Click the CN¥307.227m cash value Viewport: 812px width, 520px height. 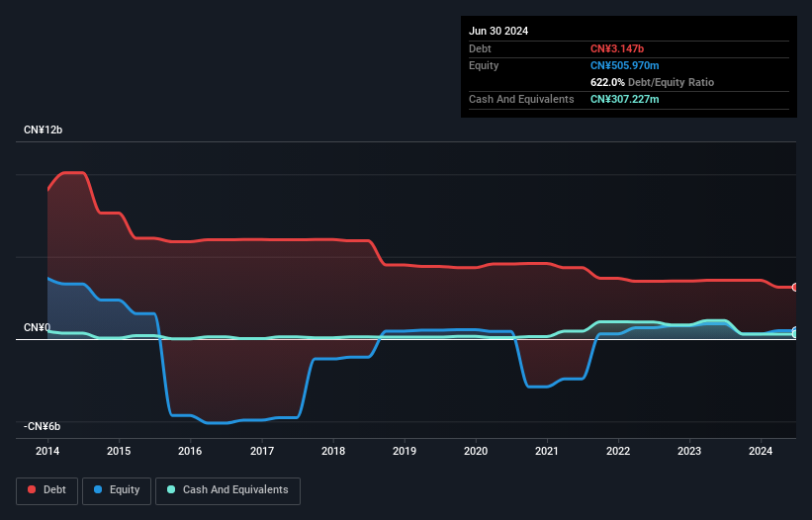[x=624, y=99]
